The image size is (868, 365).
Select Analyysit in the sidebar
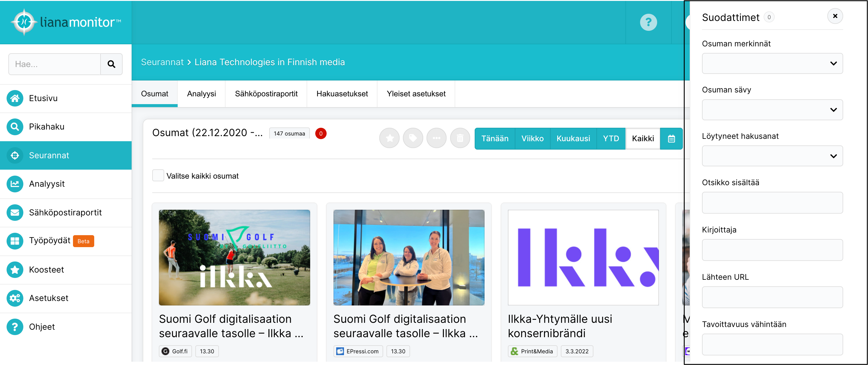pos(66,184)
